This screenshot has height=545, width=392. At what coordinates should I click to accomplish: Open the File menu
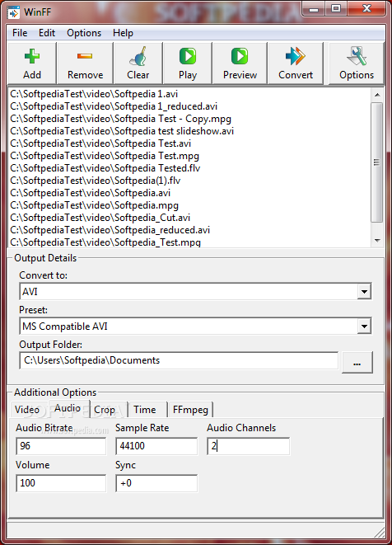[20, 33]
